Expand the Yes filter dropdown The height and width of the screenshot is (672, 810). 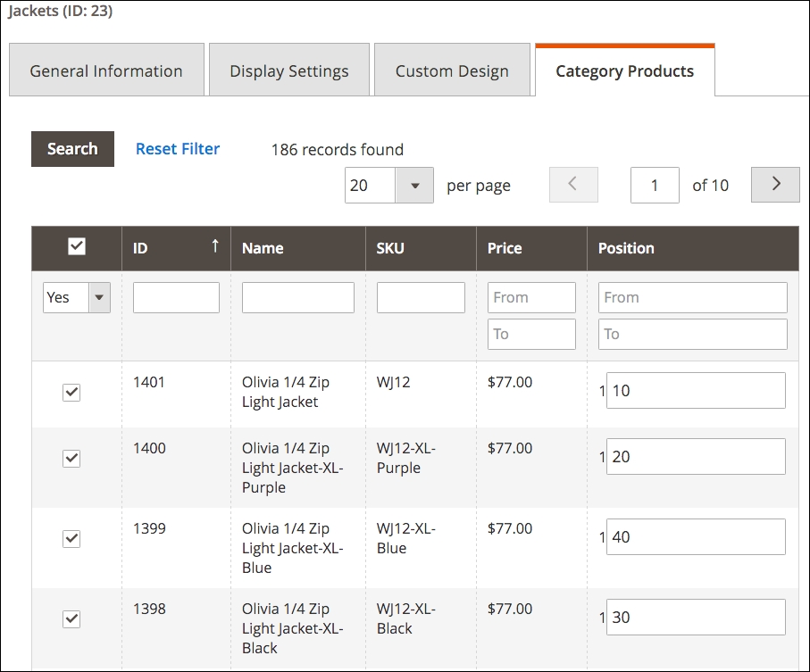point(77,297)
